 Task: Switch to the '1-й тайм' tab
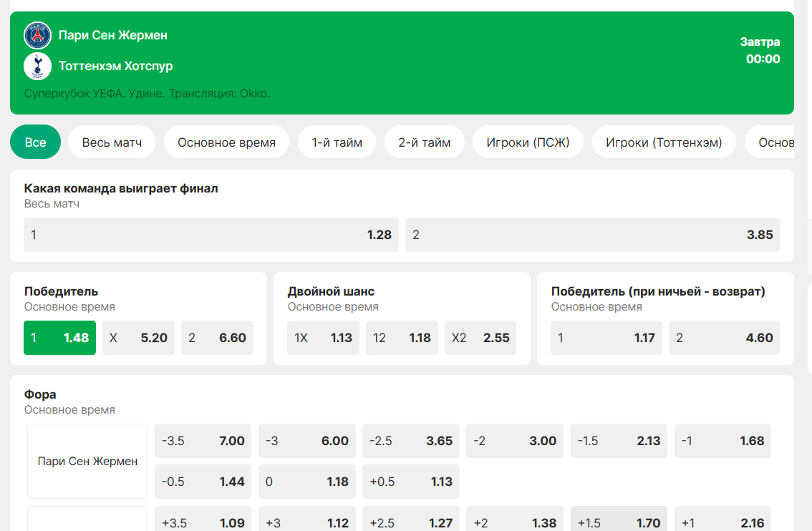click(x=337, y=142)
